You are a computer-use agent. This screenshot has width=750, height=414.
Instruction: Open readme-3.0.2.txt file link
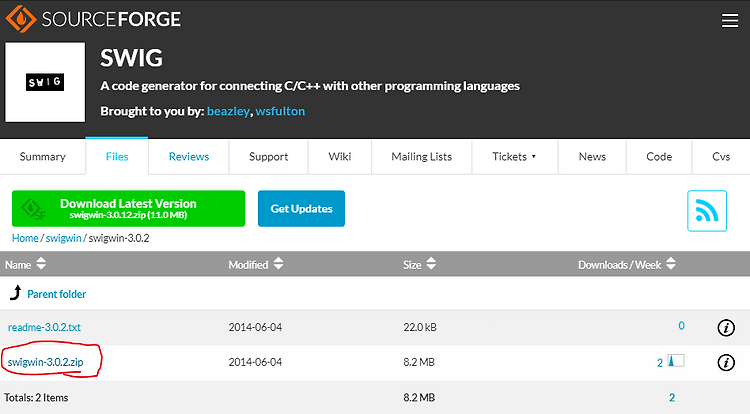pos(44,327)
